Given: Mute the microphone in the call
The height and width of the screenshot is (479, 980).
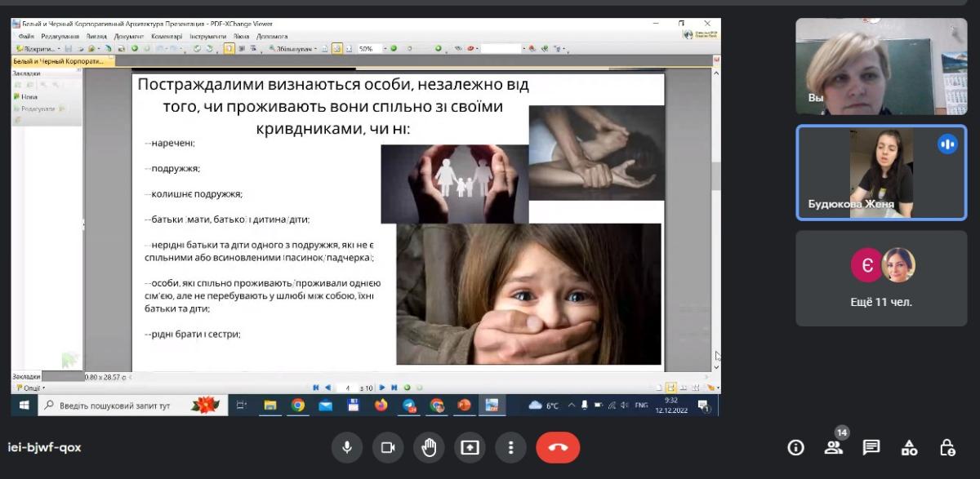Looking at the screenshot, I should [x=347, y=447].
